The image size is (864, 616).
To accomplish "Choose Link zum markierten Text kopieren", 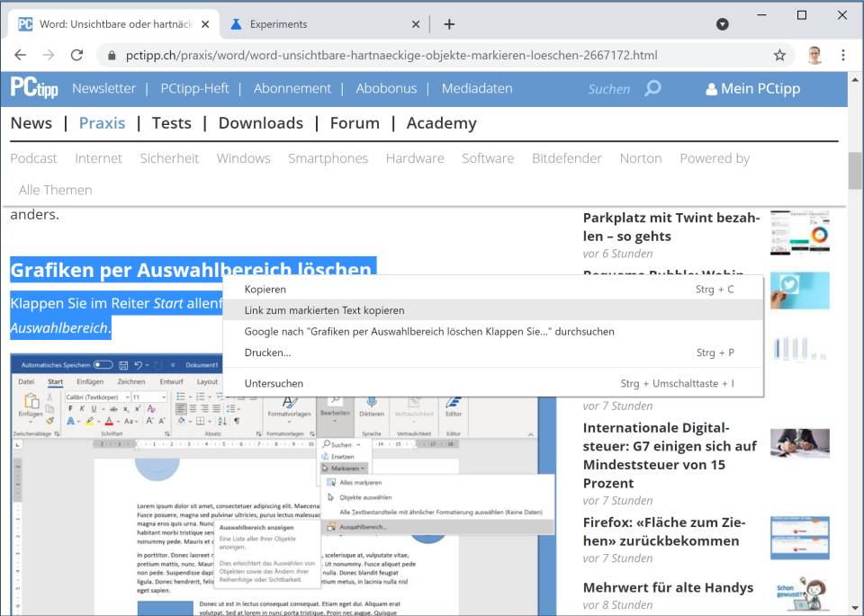I will click(493, 310).
